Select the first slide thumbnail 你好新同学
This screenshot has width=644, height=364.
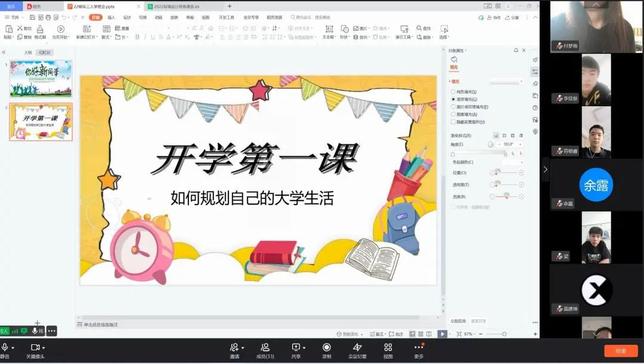(x=41, y=78)
